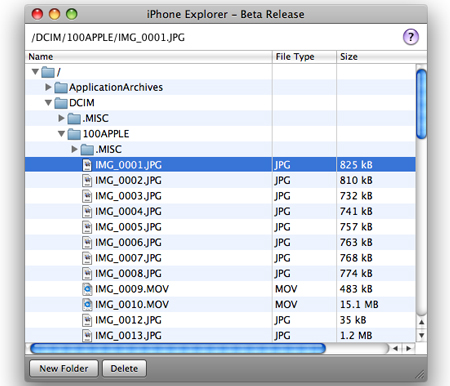
Task: Click the DCIM folder icon
Action: 61,103
